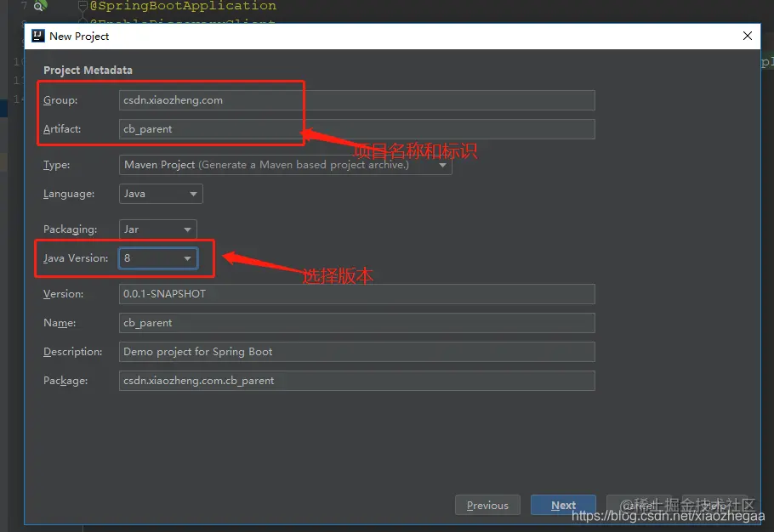Close the New Project dialog
Image resolution: width=774 pixels, height=532 pixels.
pyautogui.click(x=748, y=36)
